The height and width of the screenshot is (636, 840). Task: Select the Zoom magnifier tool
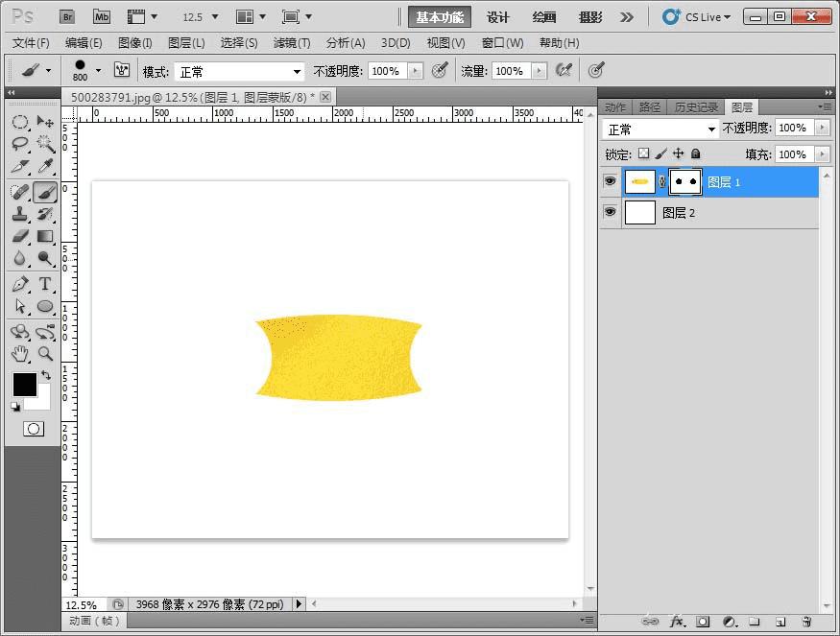click(45, 353)
